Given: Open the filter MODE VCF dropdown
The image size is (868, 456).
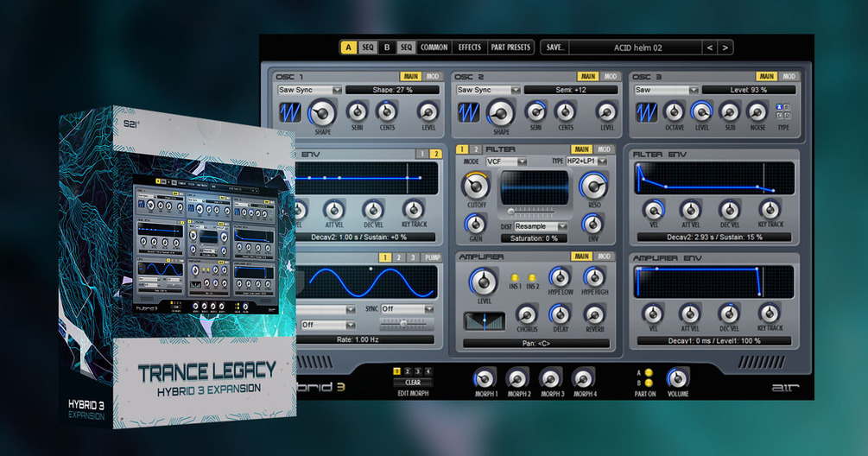Looking at the screenshot, I should coord(506,161).
